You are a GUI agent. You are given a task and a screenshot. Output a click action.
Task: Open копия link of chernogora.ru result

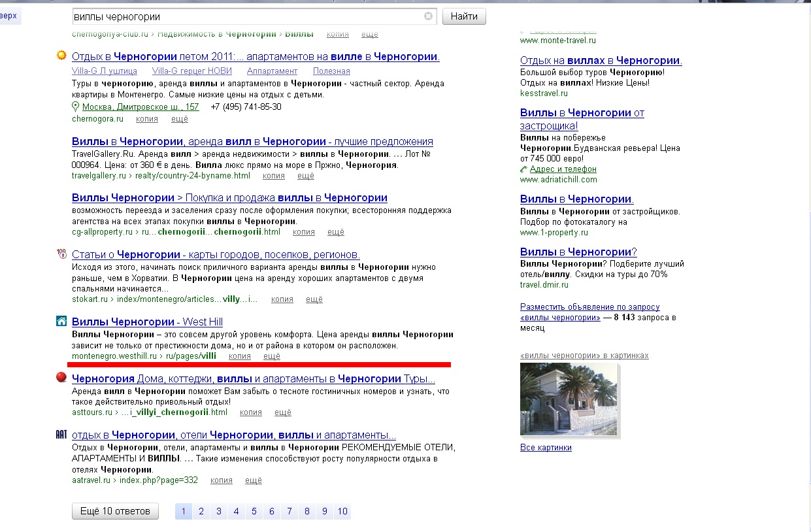147,119
